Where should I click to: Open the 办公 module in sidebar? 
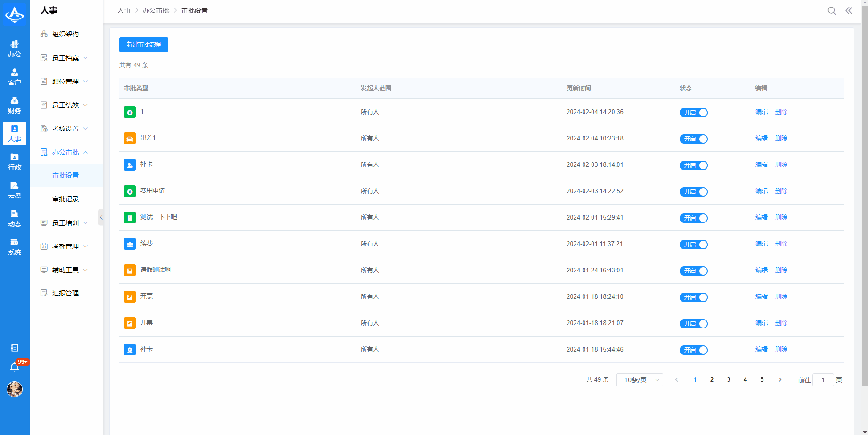coord(15,49)
